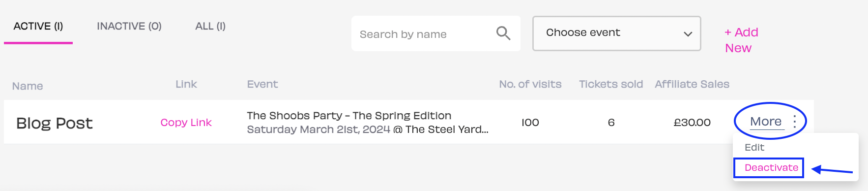868x191 pixels.
Task: Copy Link for the Blog Post affiliate
Action: point(186,123)
